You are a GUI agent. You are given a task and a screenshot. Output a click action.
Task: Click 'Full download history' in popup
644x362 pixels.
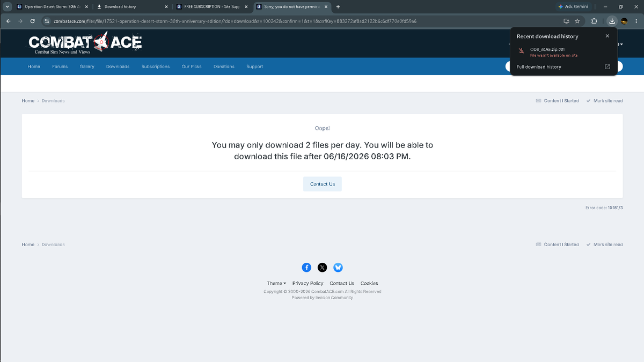point(539,67)
